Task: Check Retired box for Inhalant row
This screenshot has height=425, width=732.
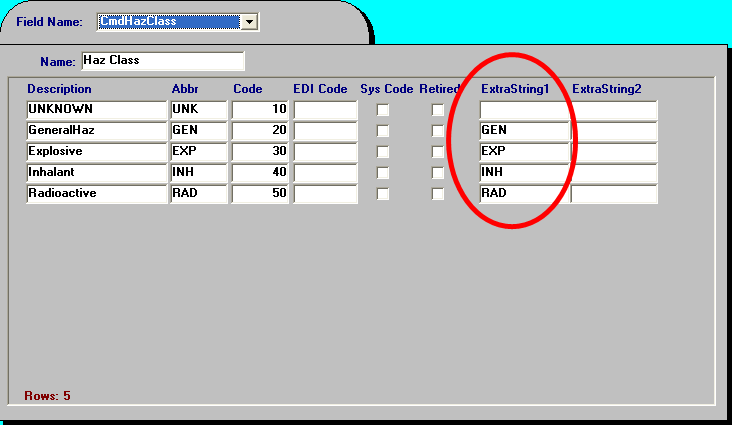Action: pyautogui.click(x=437, y=173)
